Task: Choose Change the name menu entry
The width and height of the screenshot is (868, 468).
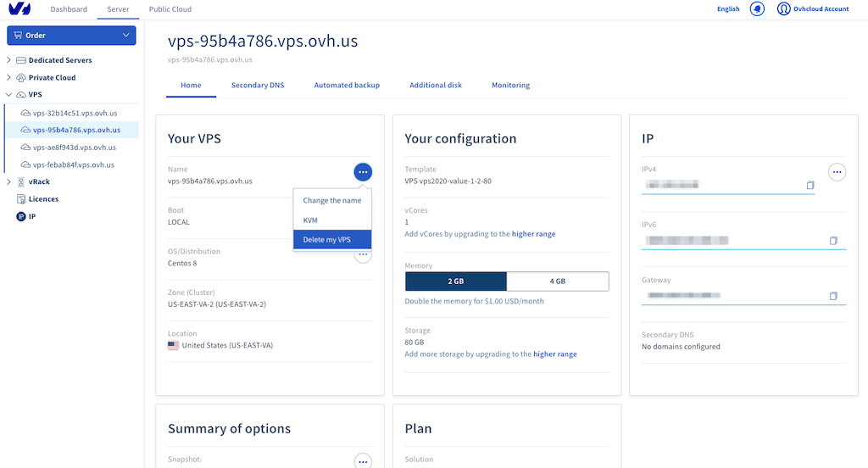Action: (332, 200)
